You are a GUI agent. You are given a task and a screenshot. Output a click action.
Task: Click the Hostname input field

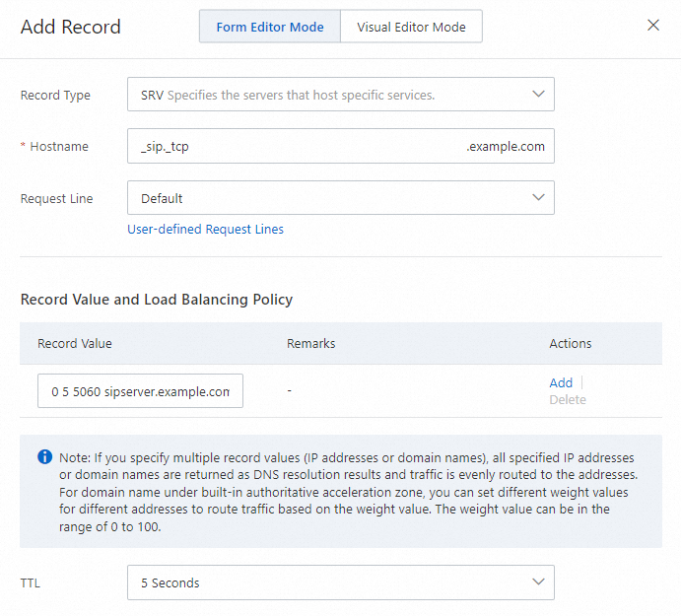[296, 146]
